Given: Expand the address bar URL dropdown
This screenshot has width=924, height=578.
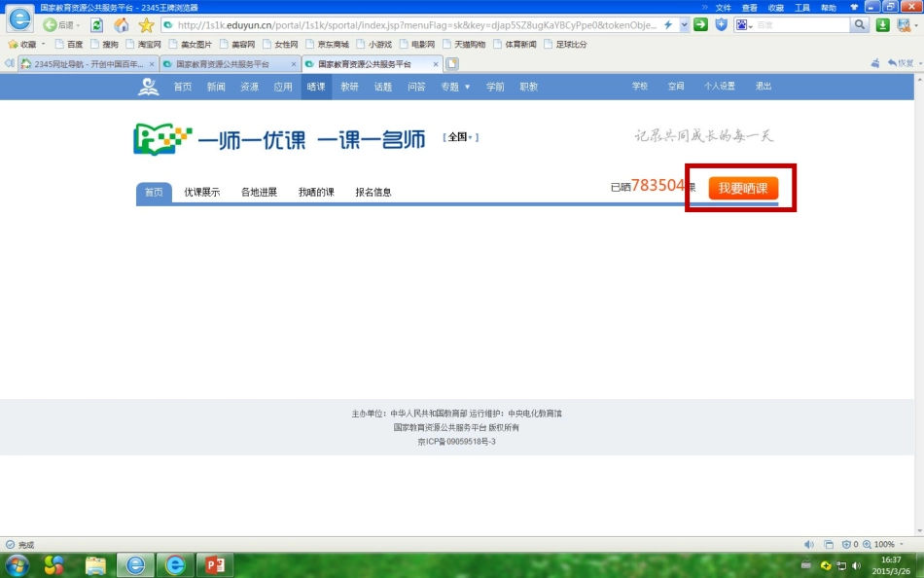Looking at the screenshot, I should 684,25.
